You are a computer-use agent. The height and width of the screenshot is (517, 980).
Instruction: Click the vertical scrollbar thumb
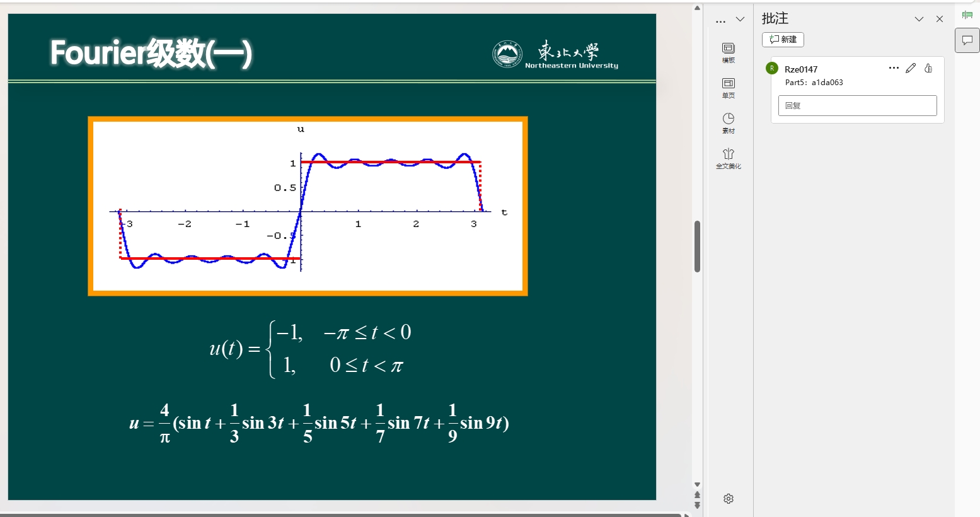click(x=697, y=246)
